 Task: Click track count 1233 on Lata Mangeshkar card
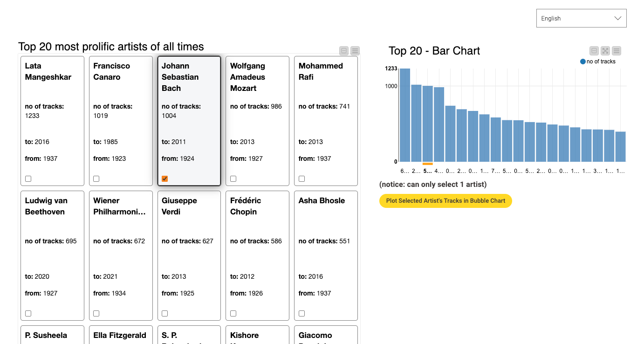32,116
